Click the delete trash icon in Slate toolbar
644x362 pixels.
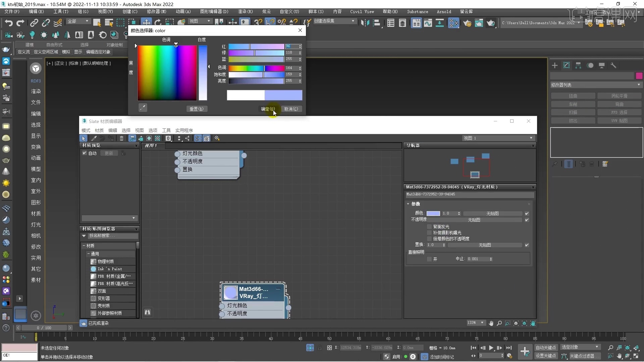[121, 138]
